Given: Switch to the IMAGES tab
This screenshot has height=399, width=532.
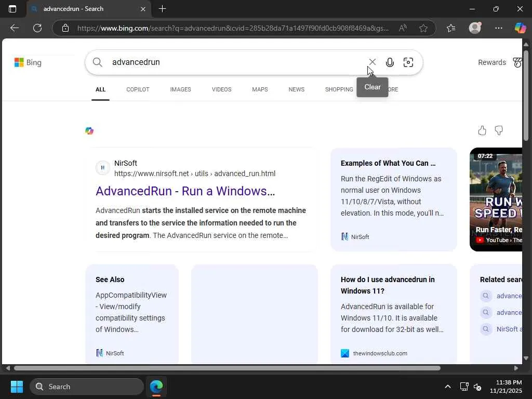Looking at the screenshot, I should 180,89.
